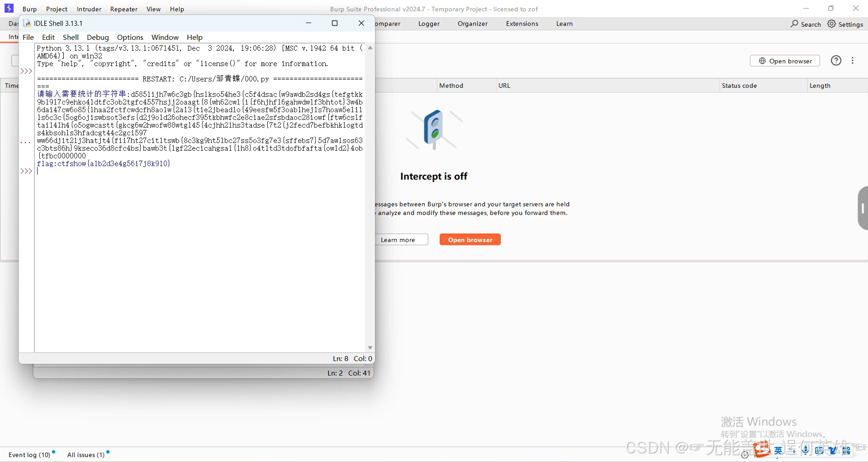Open the Sogou soft keyboard icon
The image size is (868, 462).
click(x=819, y=450)
